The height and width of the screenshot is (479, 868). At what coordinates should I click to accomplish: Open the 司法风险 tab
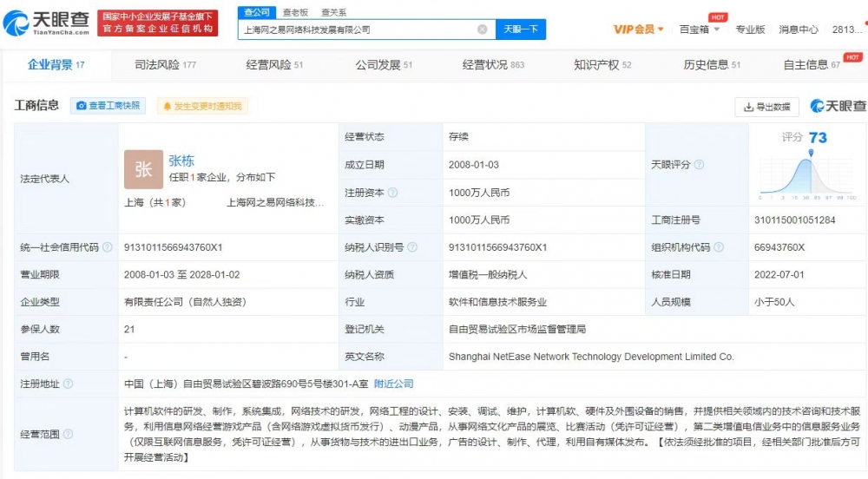166,65
